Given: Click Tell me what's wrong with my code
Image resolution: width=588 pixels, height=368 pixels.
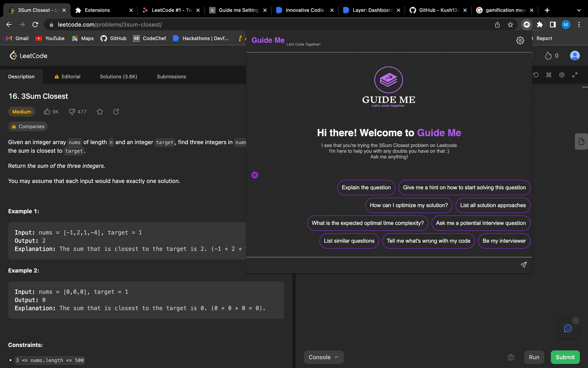Looking at the screenshot, I should coord(428,241).
